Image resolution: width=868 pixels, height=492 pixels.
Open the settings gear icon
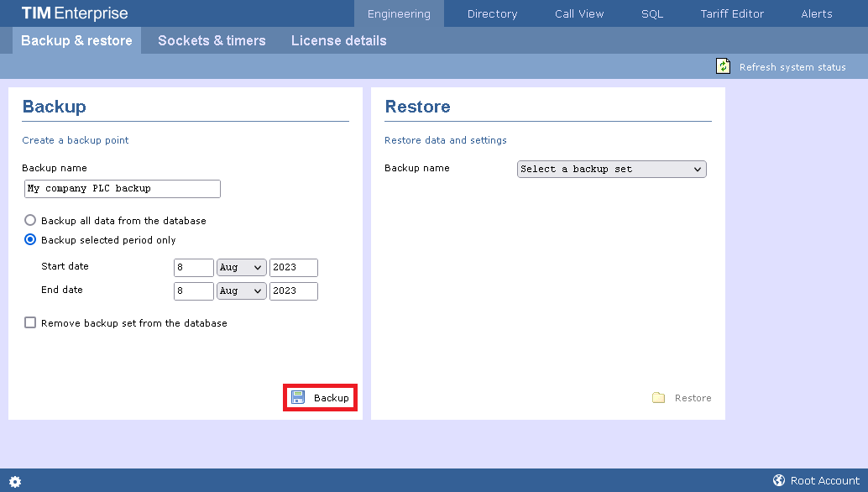[15, 481]
